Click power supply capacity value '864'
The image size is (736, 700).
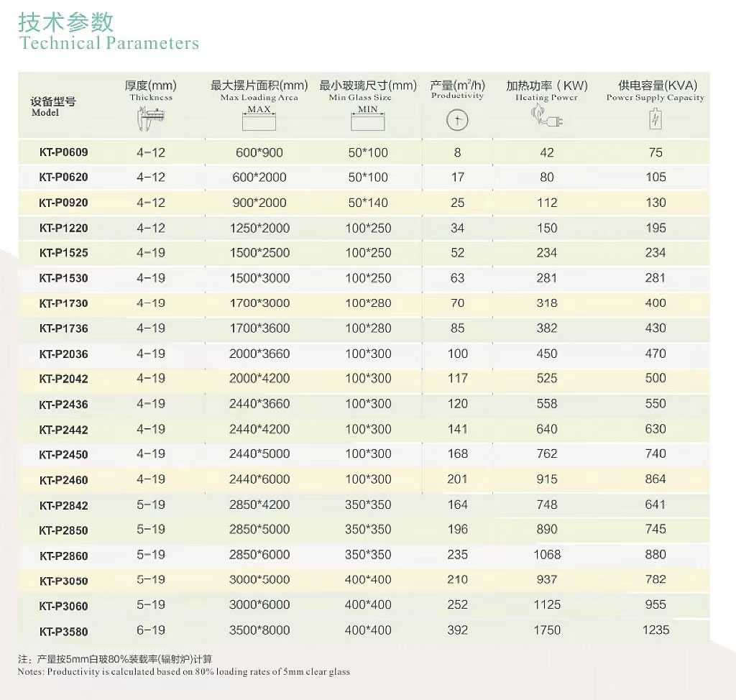[x=655, y=479]
